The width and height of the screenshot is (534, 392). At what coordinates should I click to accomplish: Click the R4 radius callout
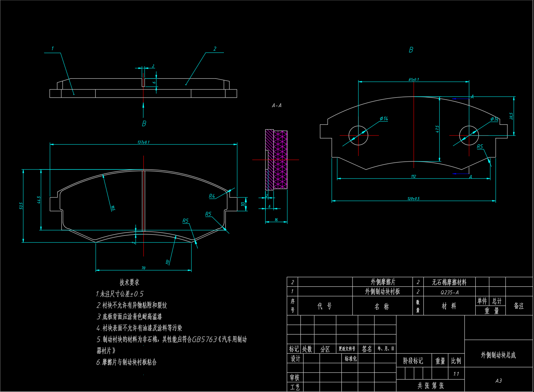(x=212, y=196)
